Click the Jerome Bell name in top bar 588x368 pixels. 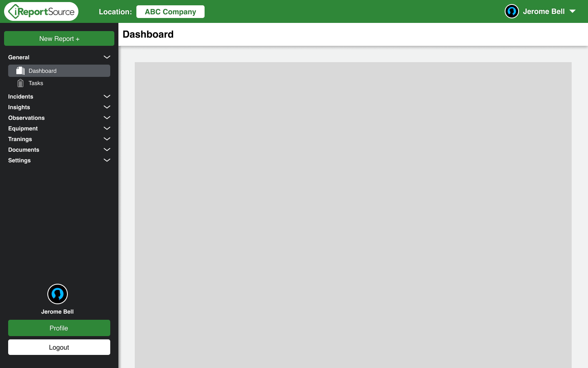543,11
